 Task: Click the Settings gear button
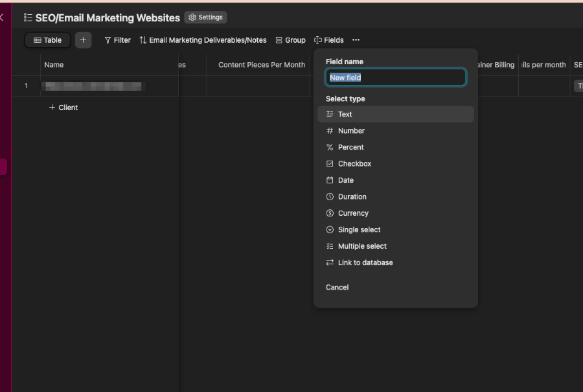click(205, 17)
